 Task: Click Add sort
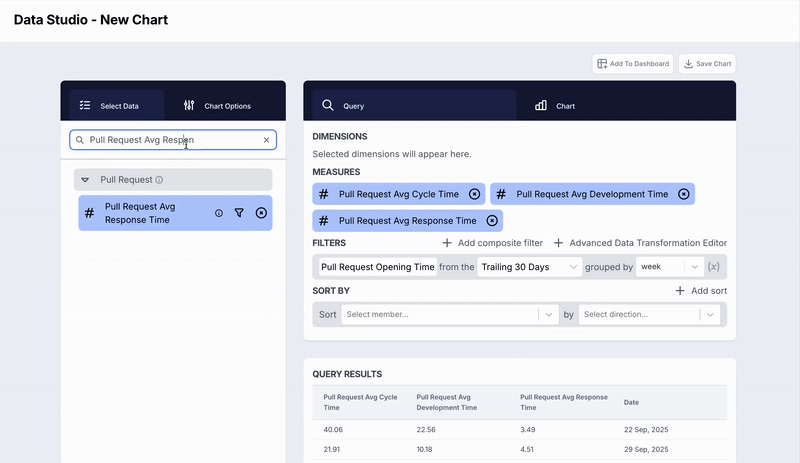pos(701,290)
